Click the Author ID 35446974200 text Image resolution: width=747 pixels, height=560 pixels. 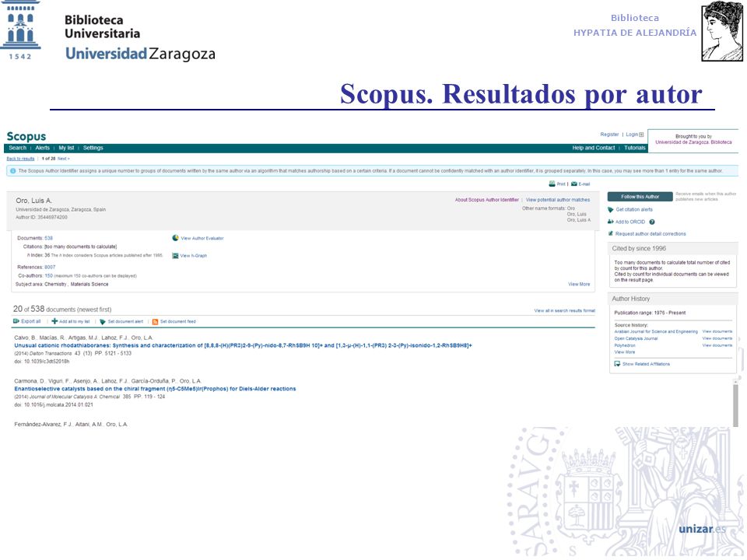point(41,217)
